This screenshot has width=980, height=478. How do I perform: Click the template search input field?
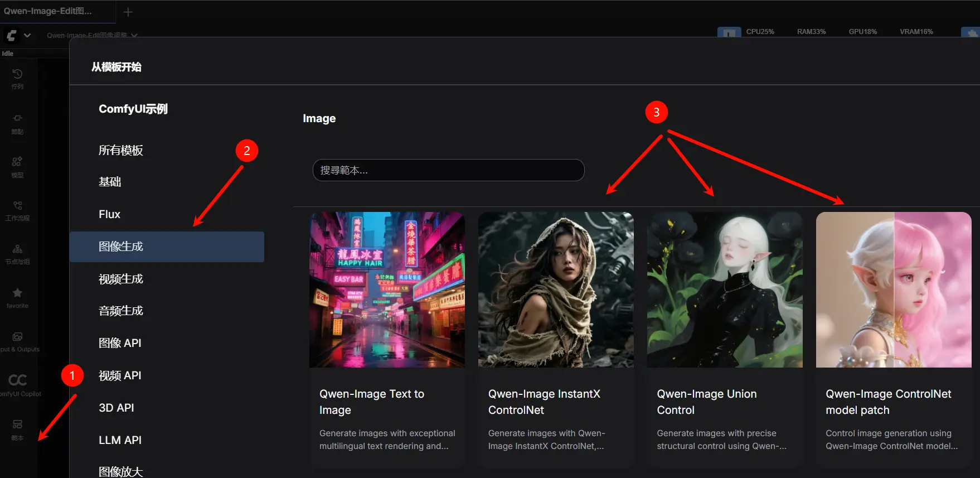click(x=448, y=170)
